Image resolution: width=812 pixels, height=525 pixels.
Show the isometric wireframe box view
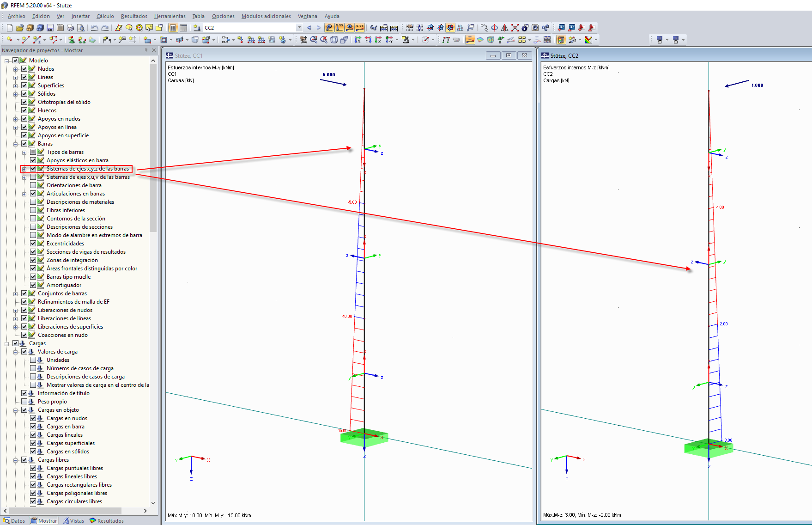tap(334, 40)
